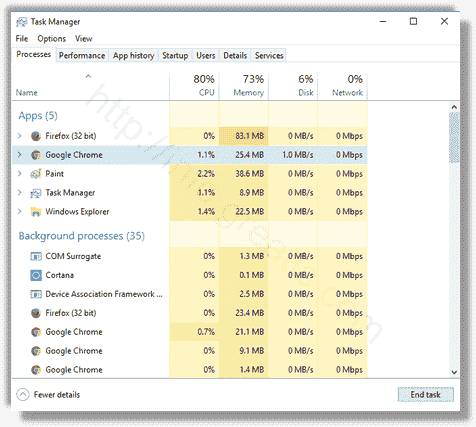The image size is (476, 427).
Task: Select Device Association Framework process name
Action: [x=104, y=294]
